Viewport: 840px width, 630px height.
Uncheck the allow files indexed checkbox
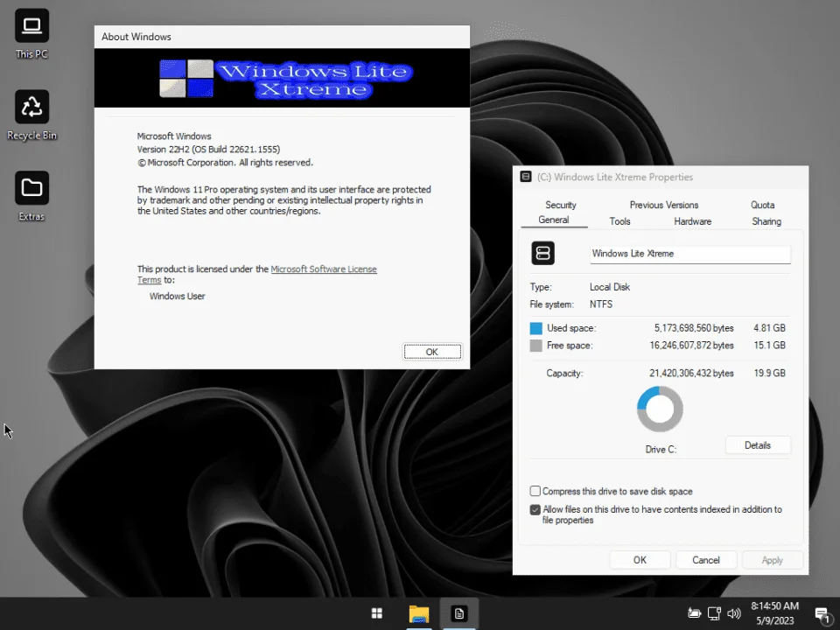(535, 509)
